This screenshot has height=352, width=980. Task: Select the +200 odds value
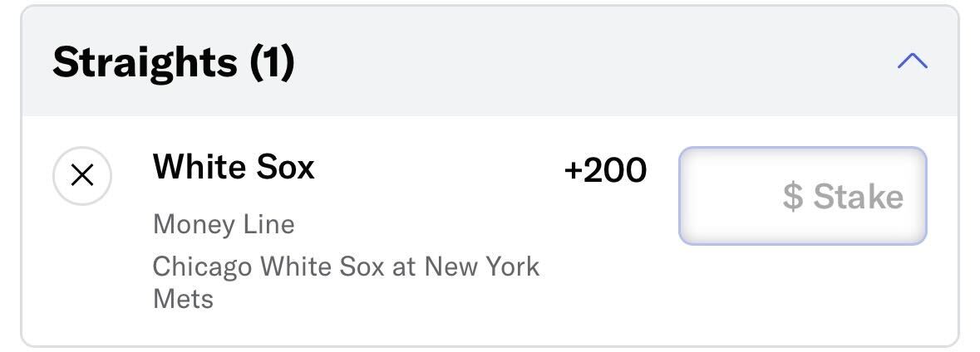click(605, 170)
